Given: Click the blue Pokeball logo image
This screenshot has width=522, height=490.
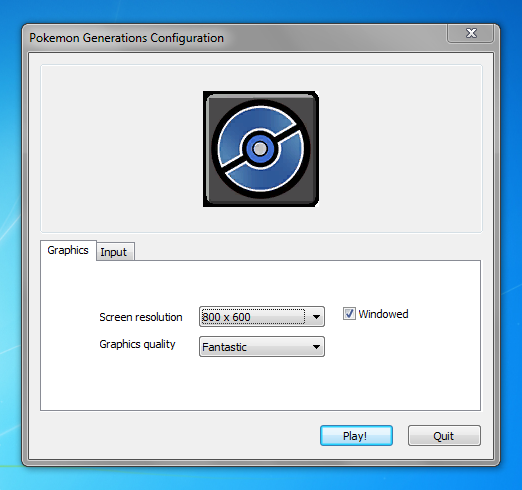Looking at the screenshot, I should tap(261, 149).
